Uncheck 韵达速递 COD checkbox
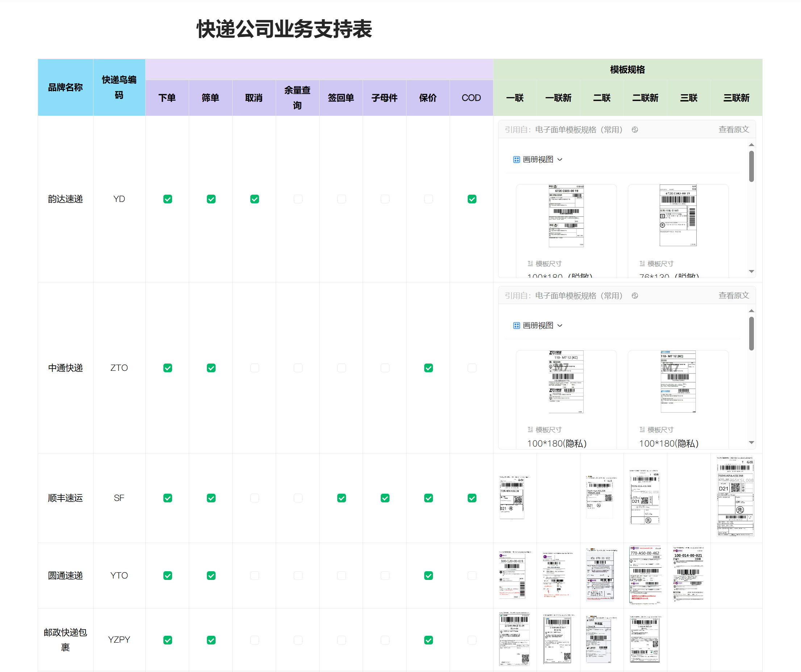801x672 pixels. 472,199
